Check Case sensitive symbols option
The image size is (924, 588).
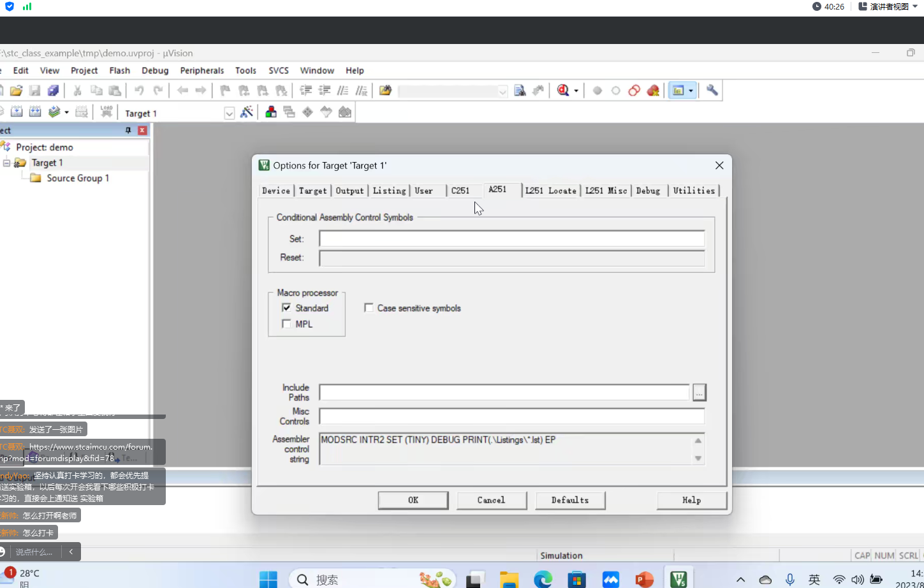click(369, 308)
